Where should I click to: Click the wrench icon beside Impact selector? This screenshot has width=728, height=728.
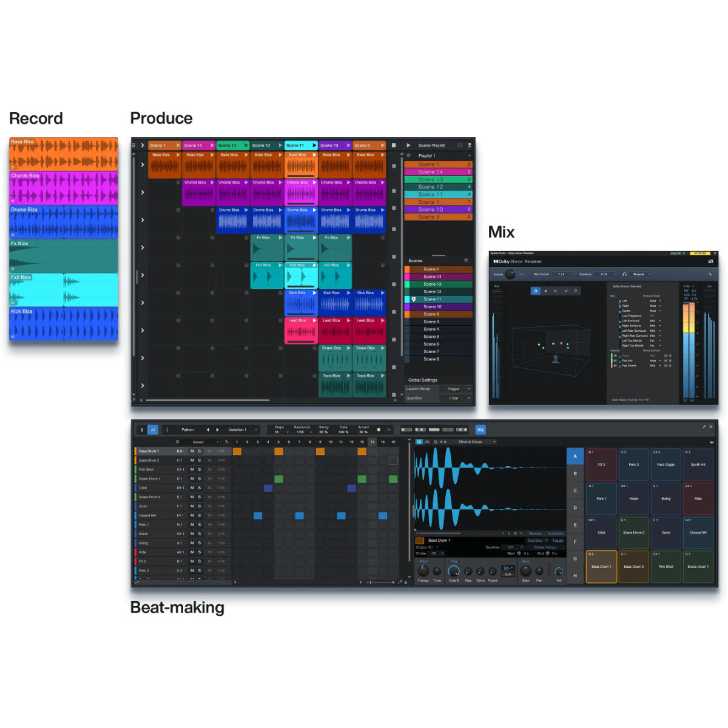pyautogui.click(x=227, y=442)
